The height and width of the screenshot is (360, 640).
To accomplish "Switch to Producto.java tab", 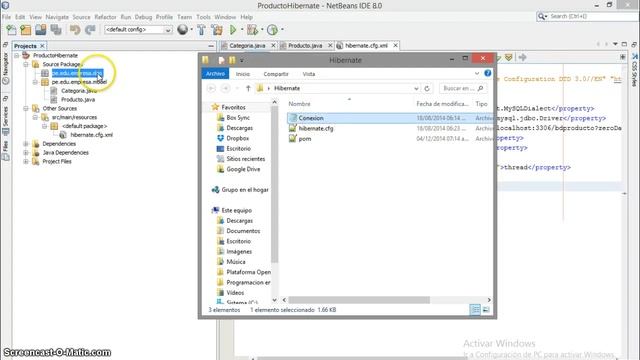I will pyautogui.click(x=305, y=46).
